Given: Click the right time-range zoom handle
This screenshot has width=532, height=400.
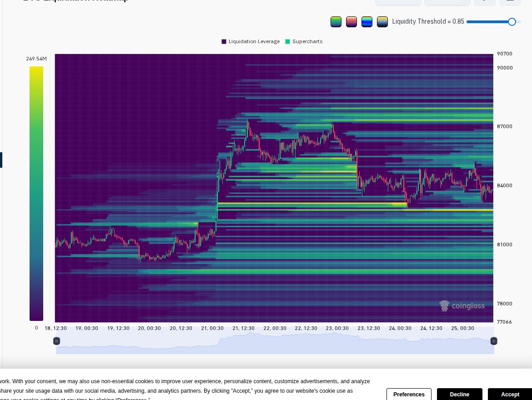Looking at the screenshot, I should 494,341.
